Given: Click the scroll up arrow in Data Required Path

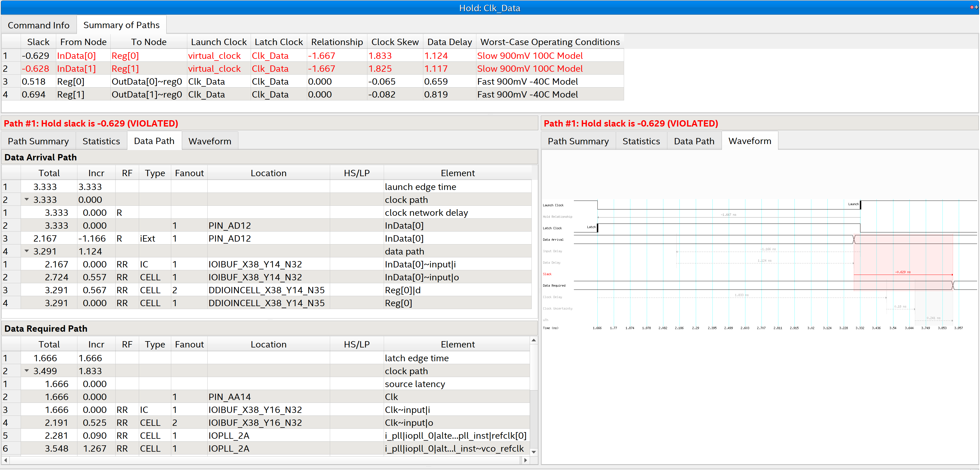Looking at the screenshot, I should tap(534, 340).
